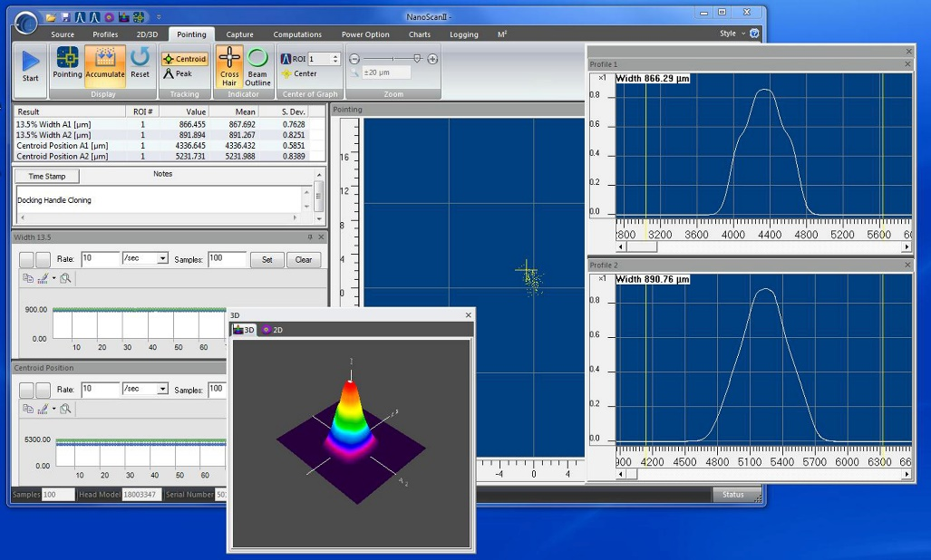
Task: Switch to the 2D tab in 3D window
Action: (x=273, y=330)
